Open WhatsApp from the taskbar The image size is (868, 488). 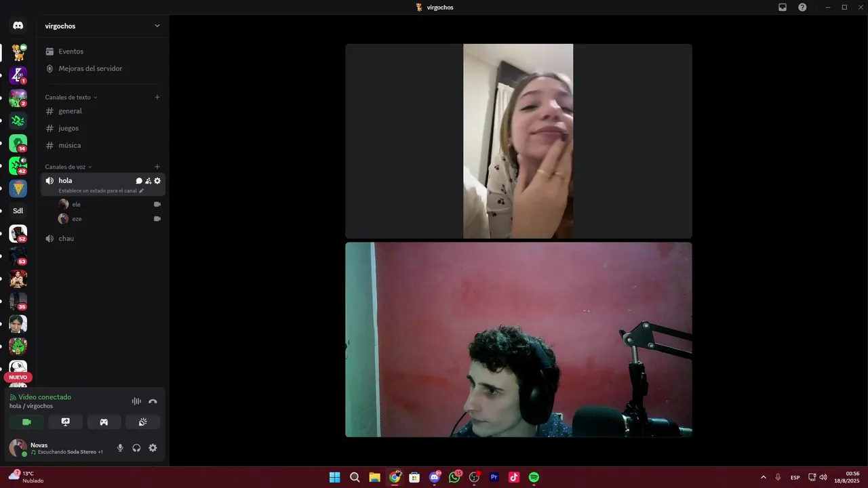coord(454,477)
